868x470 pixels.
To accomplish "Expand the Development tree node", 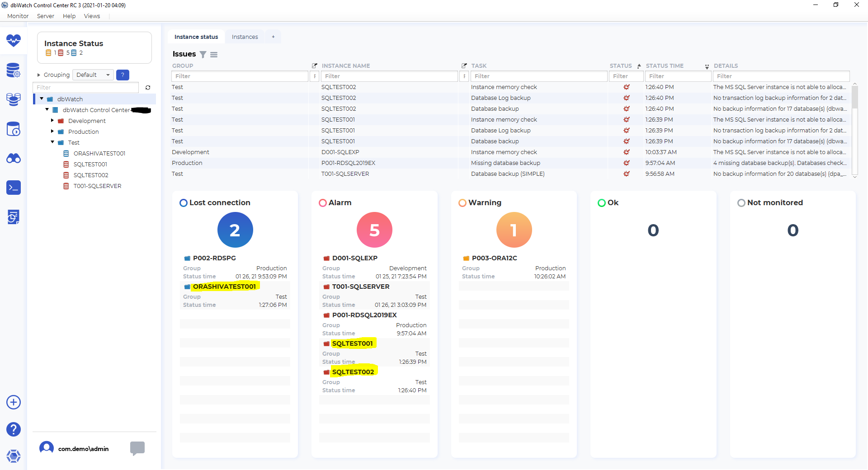I will [x=52, y=121].
